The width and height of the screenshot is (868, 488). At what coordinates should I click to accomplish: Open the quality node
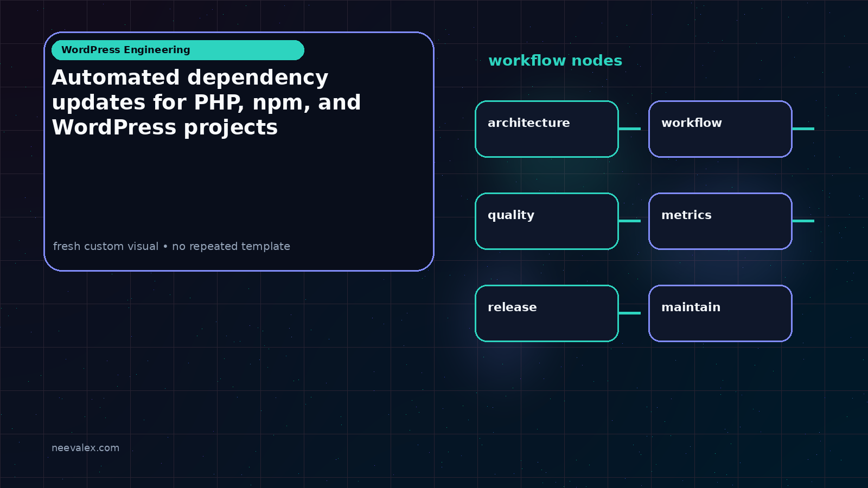point(547,221)
